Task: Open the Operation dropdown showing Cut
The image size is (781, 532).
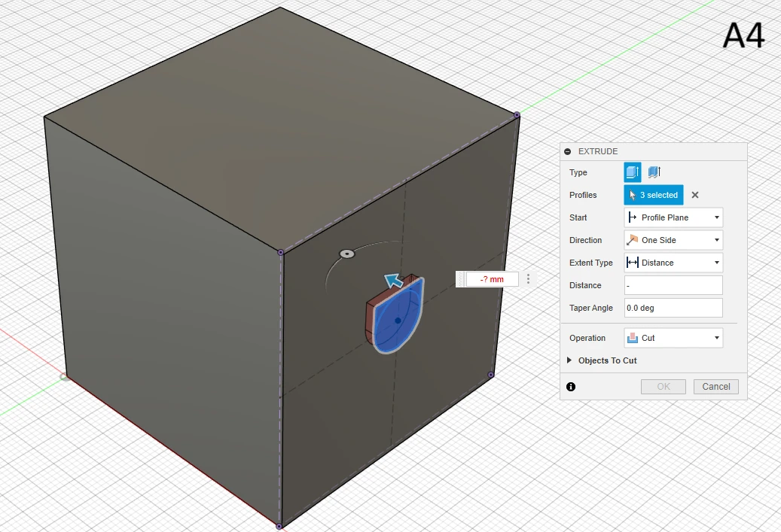Action: coord(673,338)
